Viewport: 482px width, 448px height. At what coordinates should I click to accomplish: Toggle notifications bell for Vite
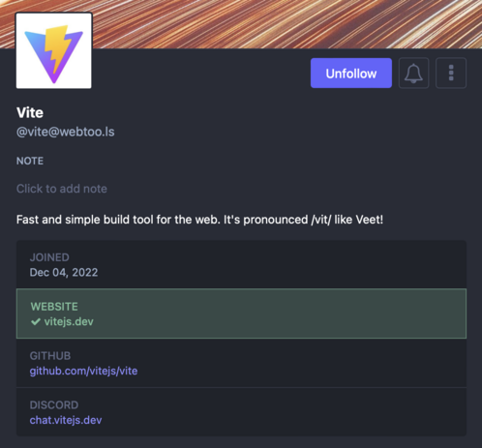click(413, 73)
